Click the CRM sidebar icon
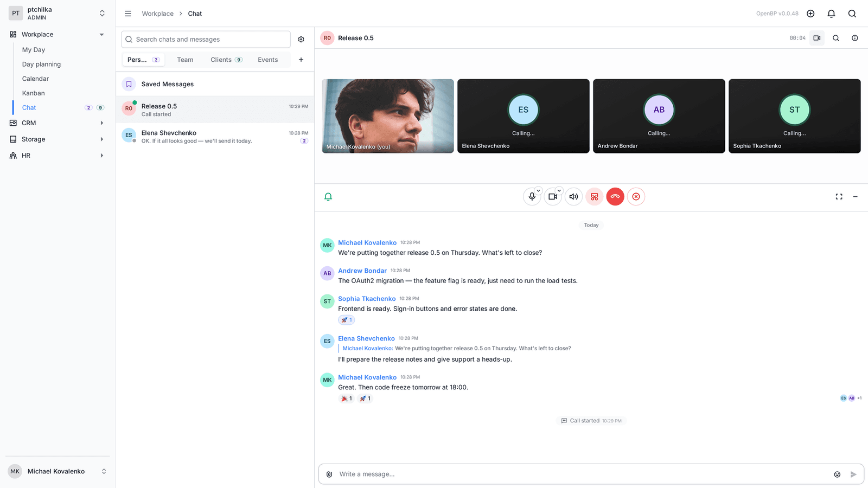The image size is (868, 488). (x=13, y=123)
